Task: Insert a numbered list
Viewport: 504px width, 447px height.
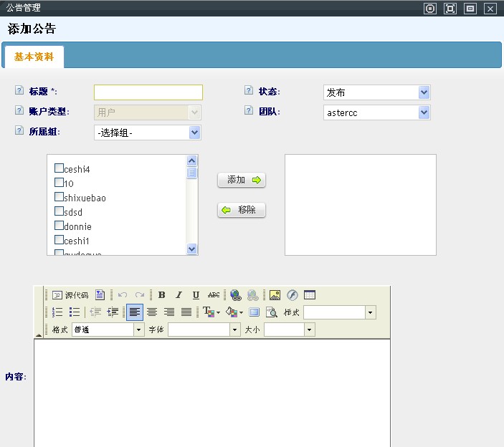Action: (x=58, y=312)
